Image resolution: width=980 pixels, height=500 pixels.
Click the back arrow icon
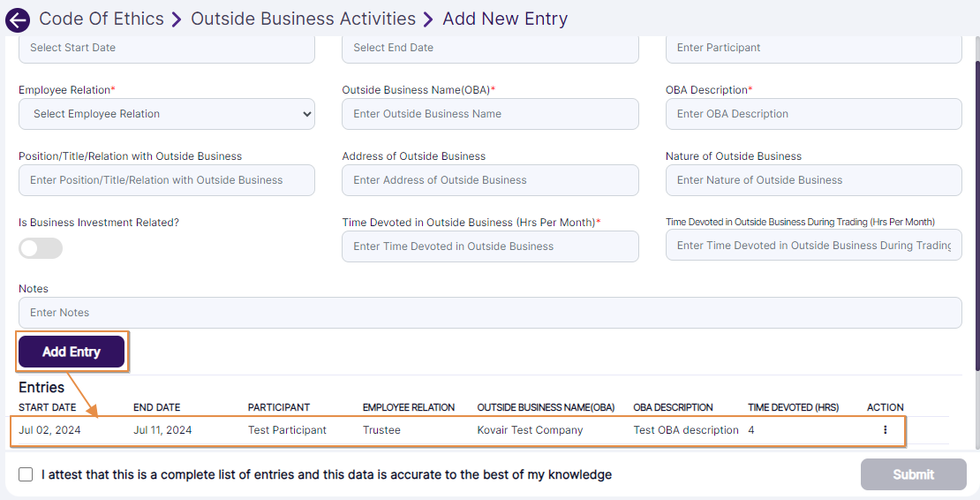[17, 20]
